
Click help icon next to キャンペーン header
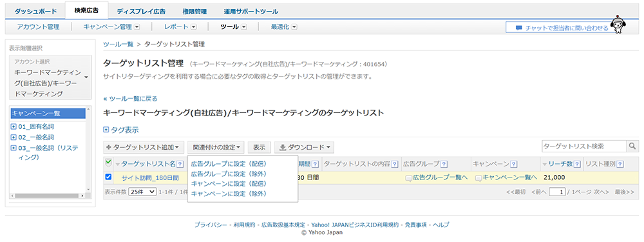coord(513,165)
